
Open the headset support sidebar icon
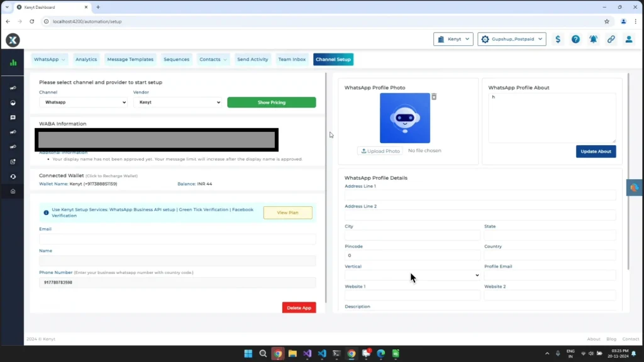coord(13,177)
